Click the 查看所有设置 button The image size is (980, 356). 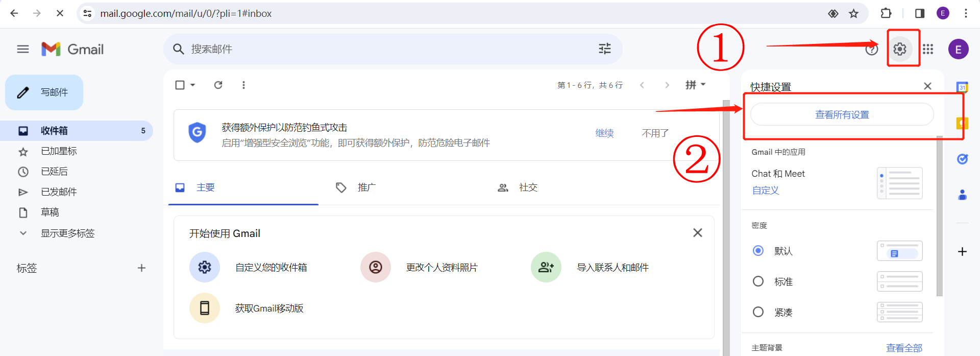point(842,114)
